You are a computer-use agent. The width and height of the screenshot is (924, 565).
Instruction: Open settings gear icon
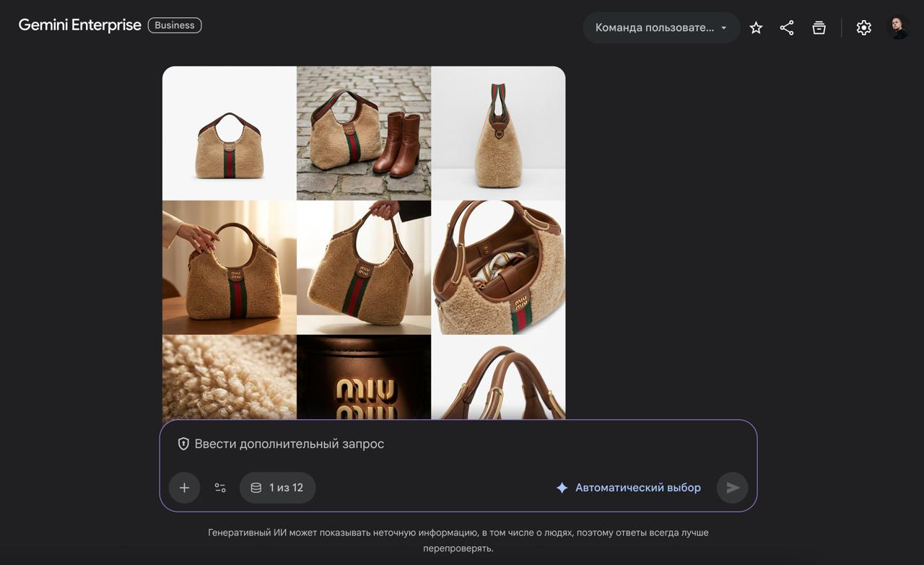863,28
